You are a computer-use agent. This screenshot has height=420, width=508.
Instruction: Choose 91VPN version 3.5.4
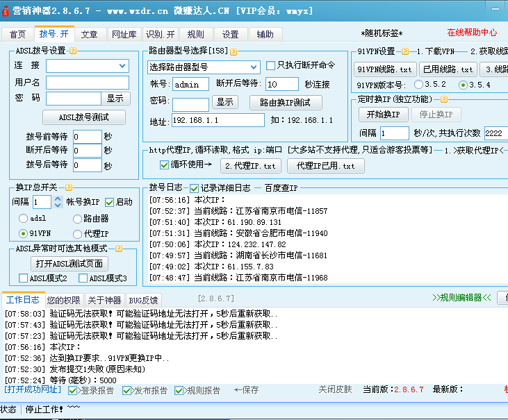(463, 85)
